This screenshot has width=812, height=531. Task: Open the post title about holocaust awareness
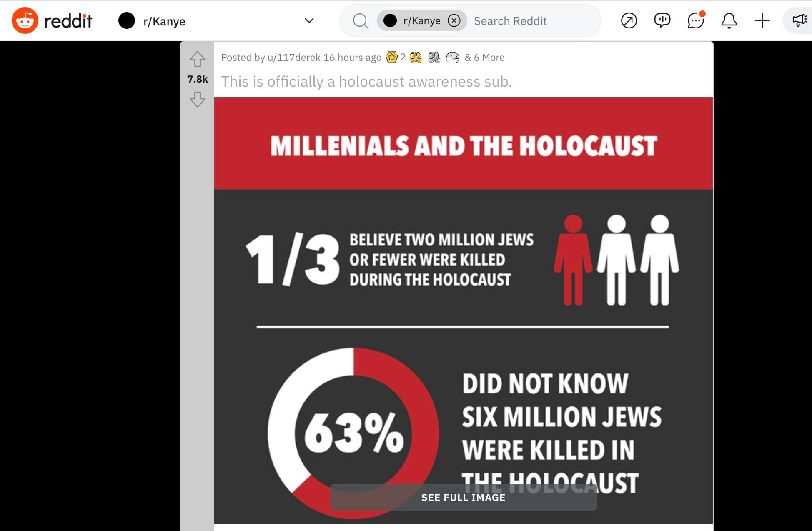coord(366,82)
